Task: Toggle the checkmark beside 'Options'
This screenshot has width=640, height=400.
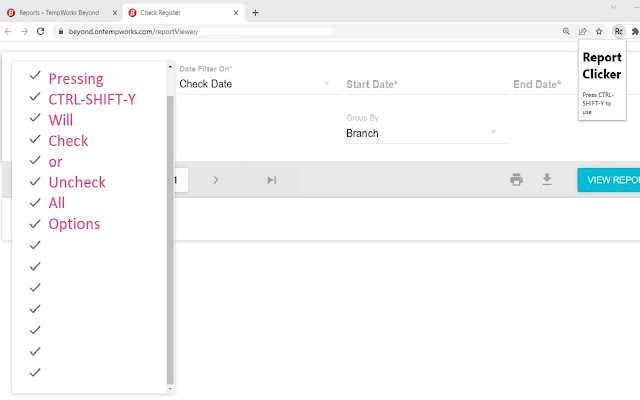Action: [35, 224]
